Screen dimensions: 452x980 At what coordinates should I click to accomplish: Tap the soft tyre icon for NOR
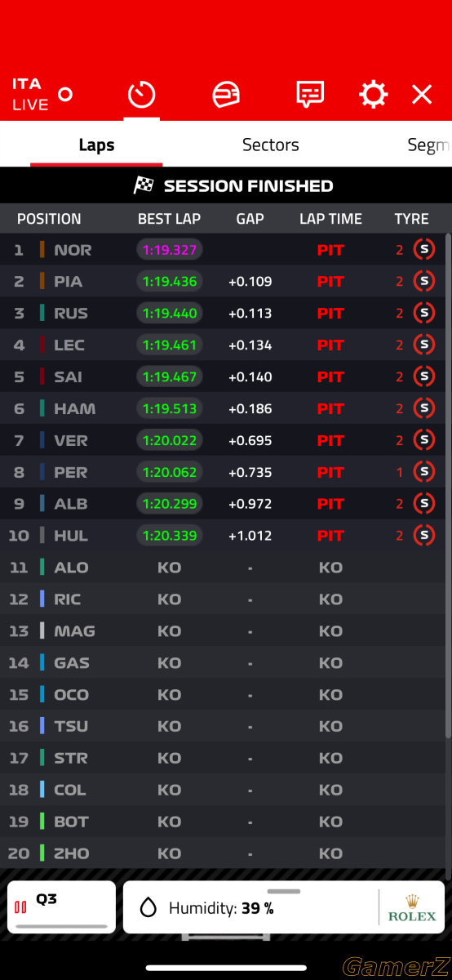point(423,249)
